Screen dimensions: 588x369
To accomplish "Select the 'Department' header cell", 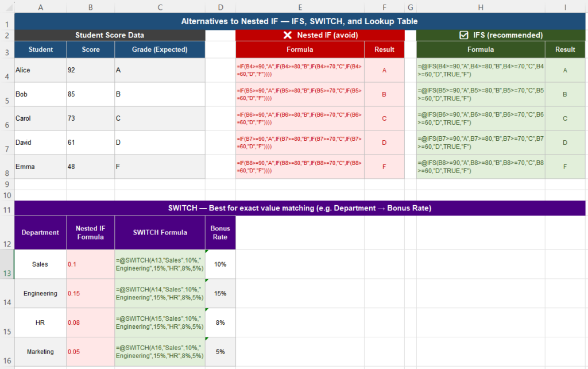I will click(41, 232).
